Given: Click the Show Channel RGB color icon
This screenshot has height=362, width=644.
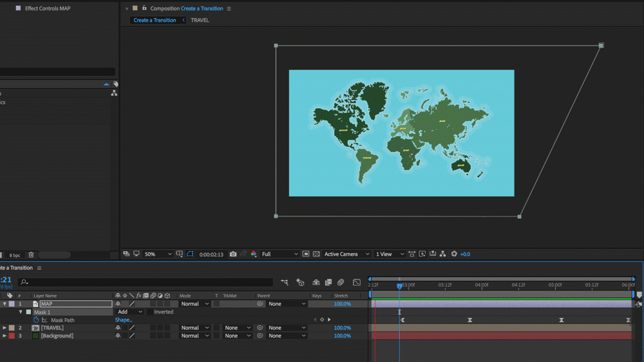Looking at the screenshot, I should [x=254, y=254].
